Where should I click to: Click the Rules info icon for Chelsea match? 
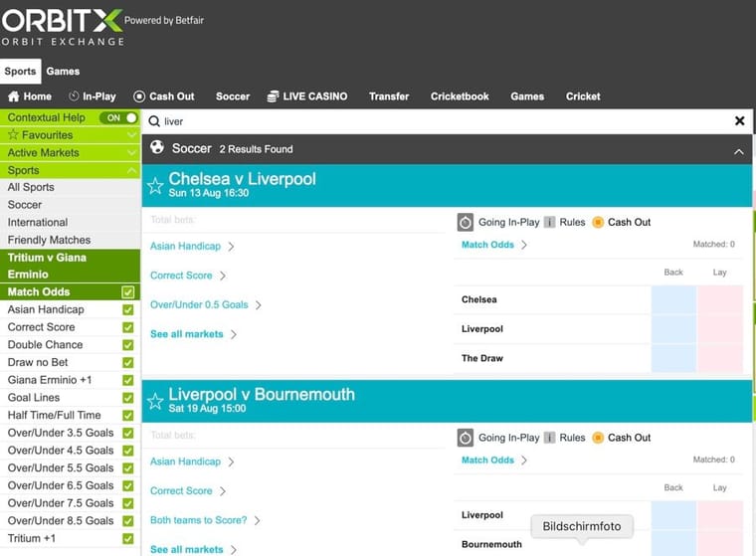(x=549, y=223)
